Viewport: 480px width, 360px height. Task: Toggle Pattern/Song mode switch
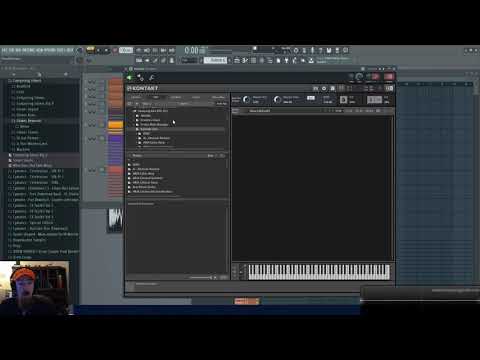(x=90, y=50)
